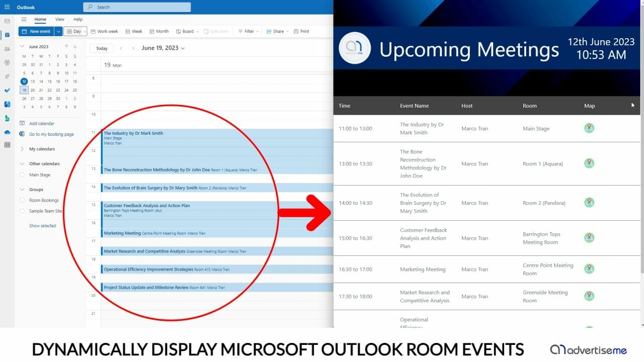Go to next day arrow beside Today
The height and width of the screenshot is (362, 644).
pos(133,48)
